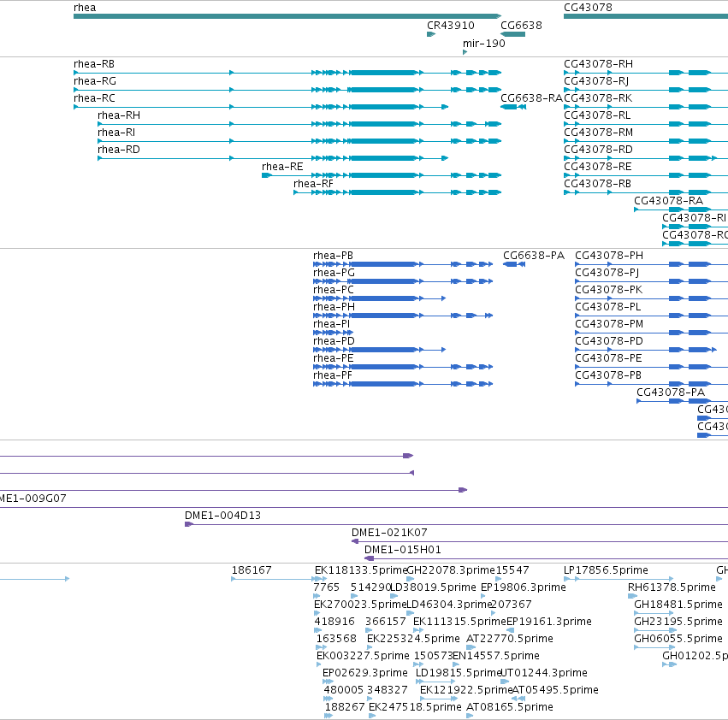The image size is (728, 720).
Task: Click protein label rhea-PE
Action: point(334,358)
